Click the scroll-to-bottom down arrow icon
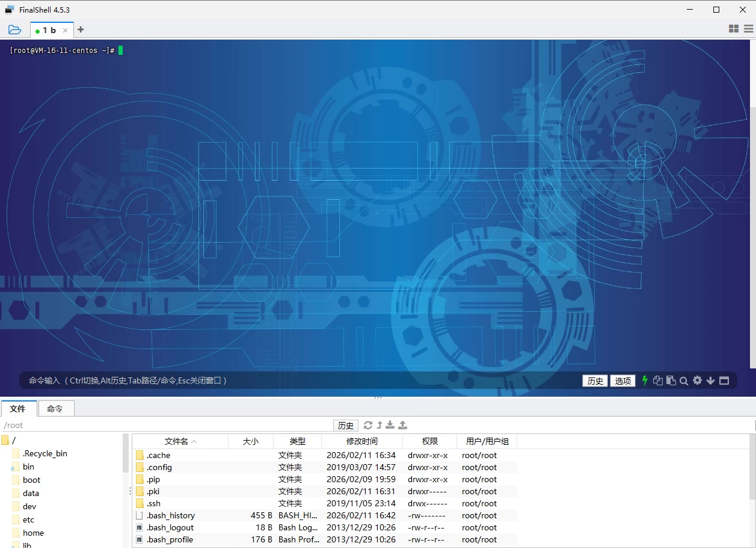This screenshot has height=549, width=756. coord(710,380)
